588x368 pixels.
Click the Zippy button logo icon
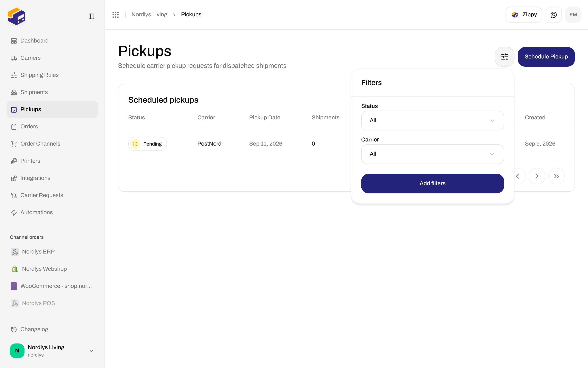515,15
